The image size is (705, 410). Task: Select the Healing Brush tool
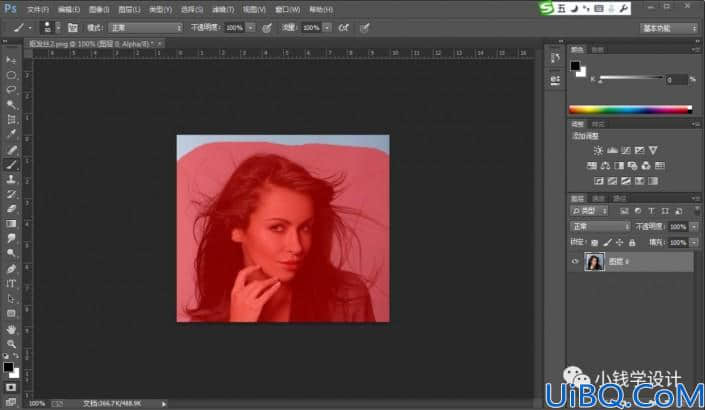(x=11, y=150)
